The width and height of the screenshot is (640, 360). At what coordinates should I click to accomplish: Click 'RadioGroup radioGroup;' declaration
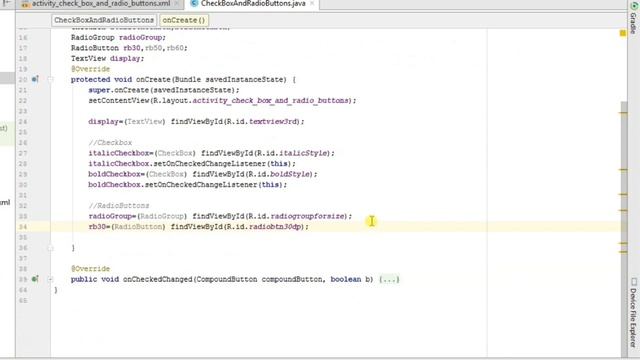[x=118, y=37]
